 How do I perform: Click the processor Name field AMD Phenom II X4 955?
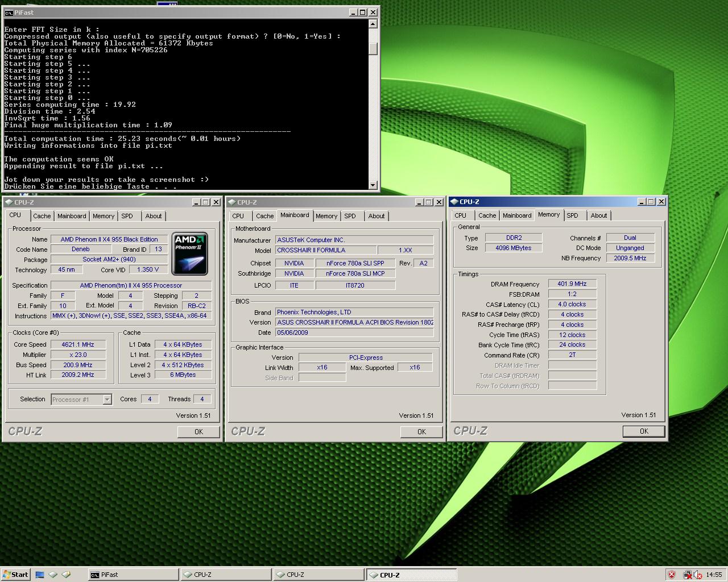pos(109,239)
